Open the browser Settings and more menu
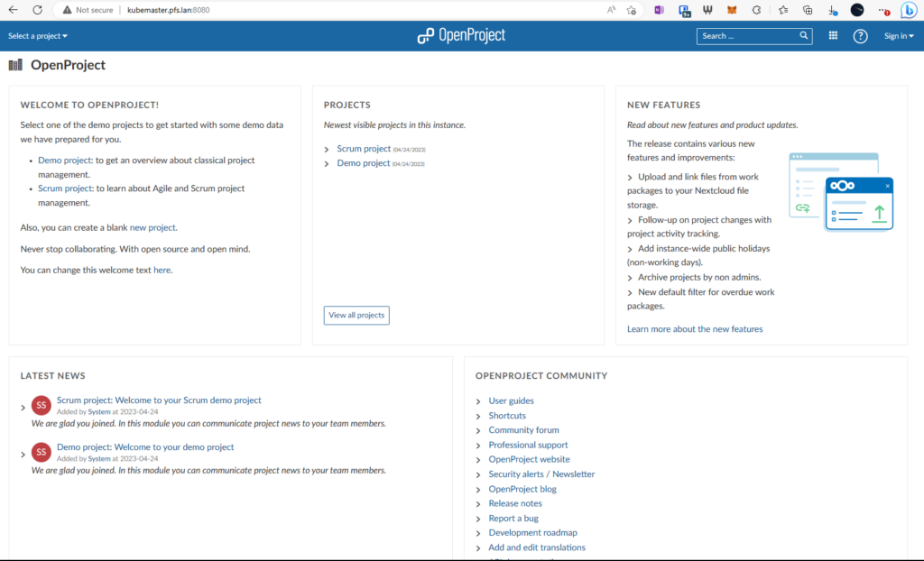This screenshot has height=561, width=924. click(x=883, y=11)
